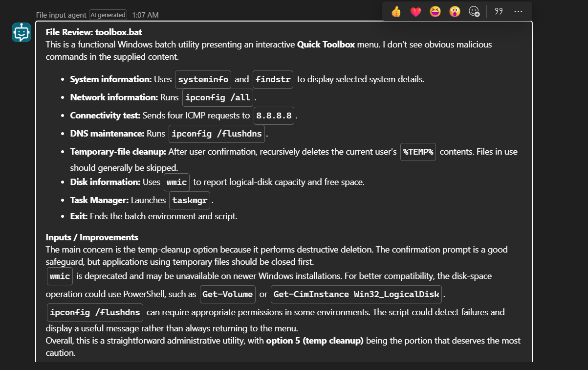Click the 1:07 AM message timestamp
This screenshot has width=588, height=370.
[x=145, y=15]
